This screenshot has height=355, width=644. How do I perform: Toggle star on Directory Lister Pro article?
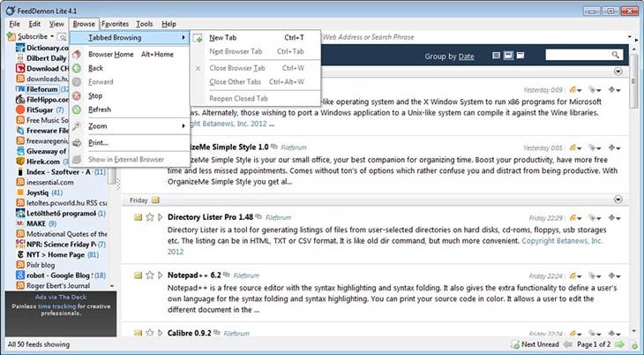pos(150,217)
